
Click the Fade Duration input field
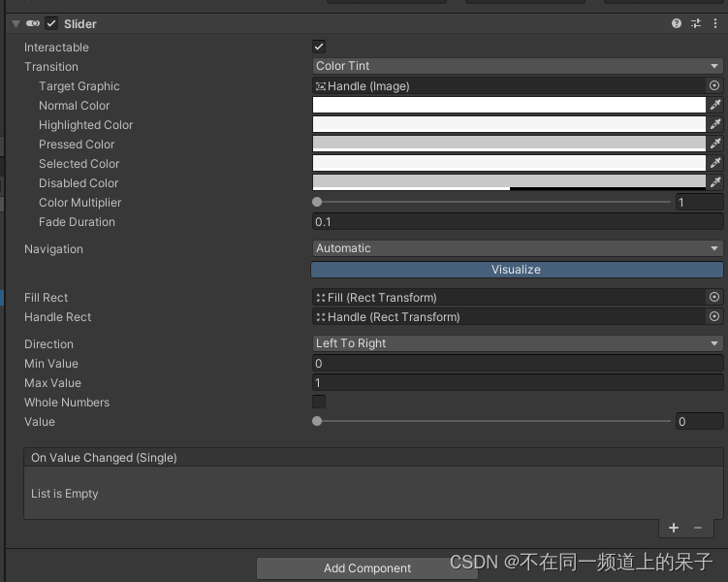click(x=518, y=222)
